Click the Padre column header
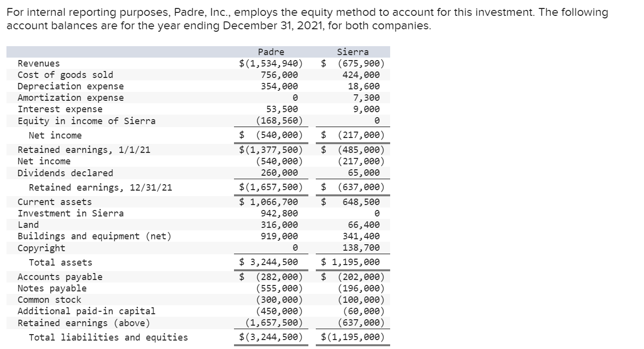The height and width of the screenshot is (349, 644). click(x=271, y=52)
